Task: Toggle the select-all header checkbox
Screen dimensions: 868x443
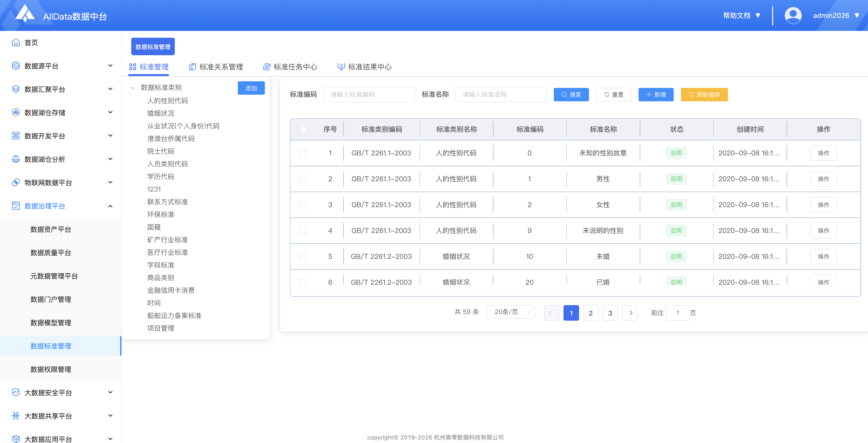Action: [303, 129]
